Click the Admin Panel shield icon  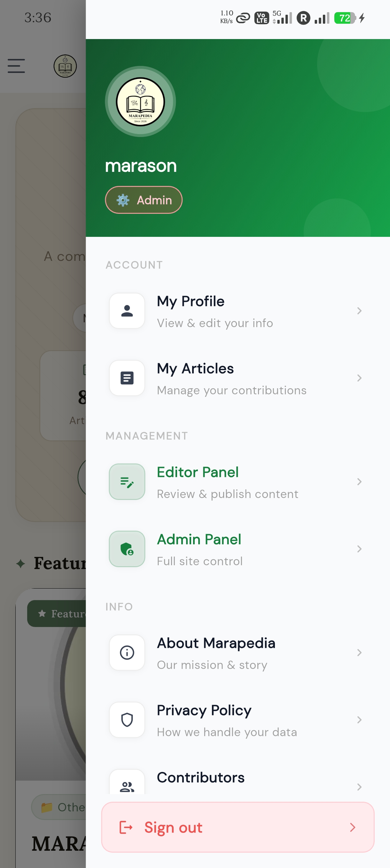127,549
